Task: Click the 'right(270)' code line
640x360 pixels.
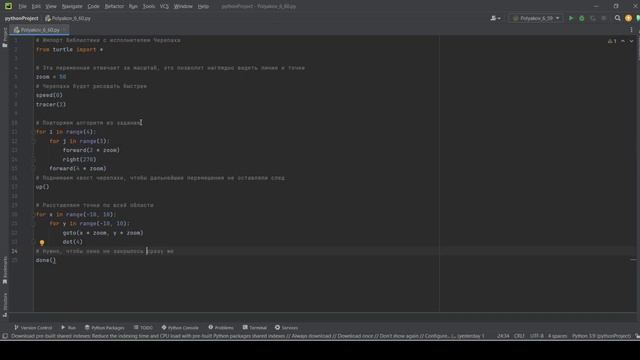Action: pos(79,160)
